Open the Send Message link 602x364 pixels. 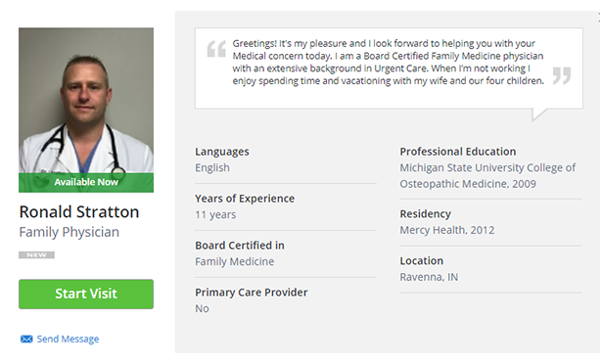(x=68, y=339)
